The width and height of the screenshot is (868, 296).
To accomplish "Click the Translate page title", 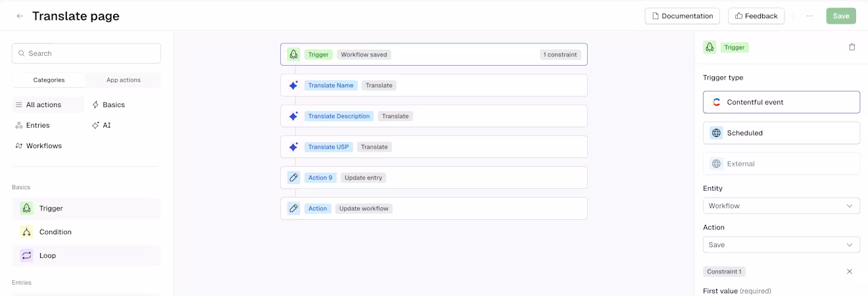I will point(76,16).
